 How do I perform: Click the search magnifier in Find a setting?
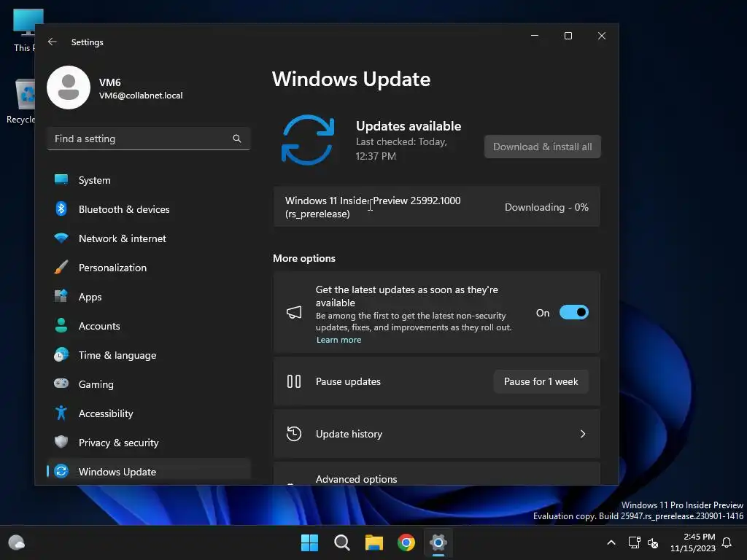237,139
